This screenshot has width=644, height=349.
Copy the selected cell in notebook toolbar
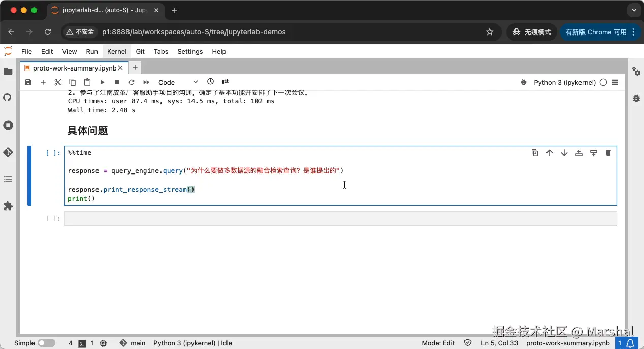(x=73, y=82)
